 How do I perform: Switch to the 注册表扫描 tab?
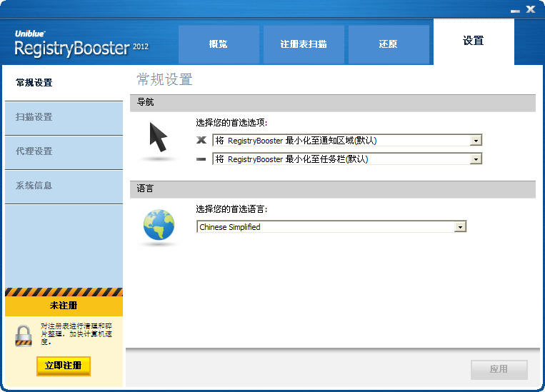click(304, 44)
